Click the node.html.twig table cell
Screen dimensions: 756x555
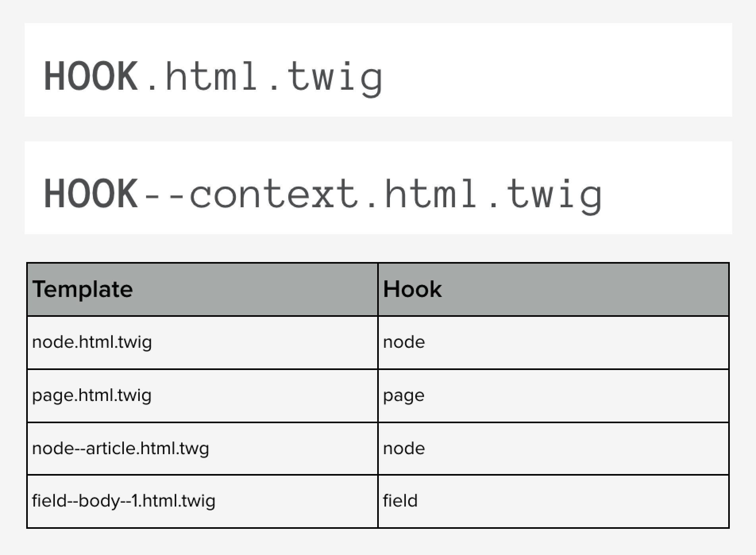(92, 342)
